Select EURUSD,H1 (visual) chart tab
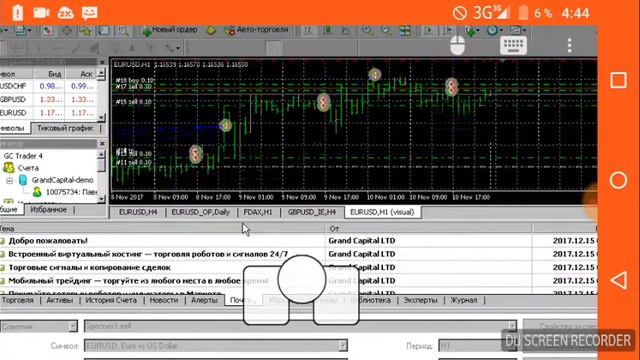Image resolution: width=640 pixels, height=360 pixels. pyautogui.click(x=382, y=212)
